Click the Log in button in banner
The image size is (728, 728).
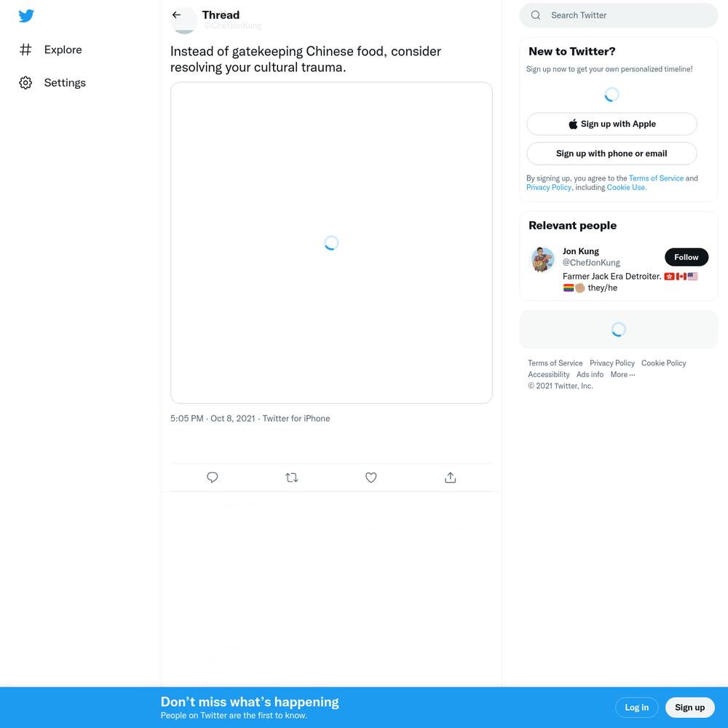636,708
